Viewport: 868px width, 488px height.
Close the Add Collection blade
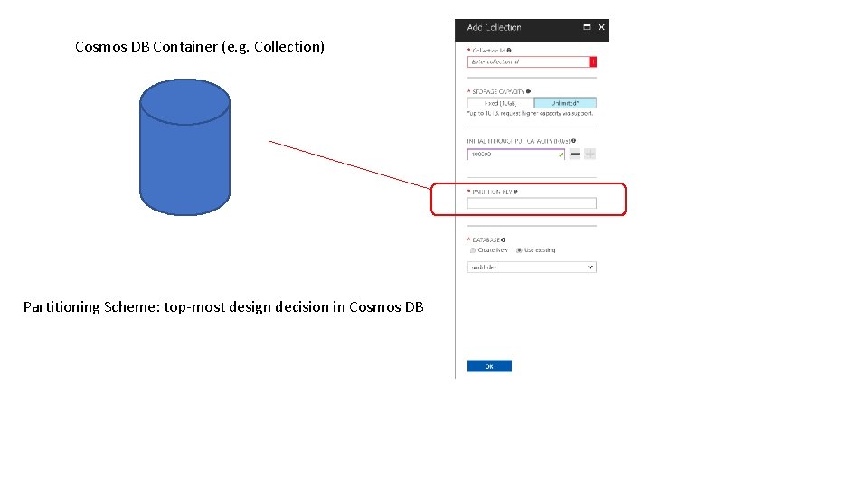point(601,27)
